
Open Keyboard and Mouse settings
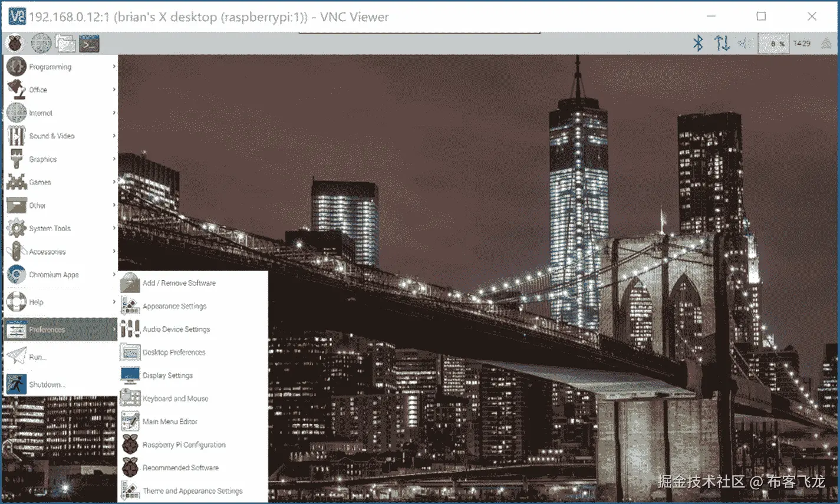193,398
